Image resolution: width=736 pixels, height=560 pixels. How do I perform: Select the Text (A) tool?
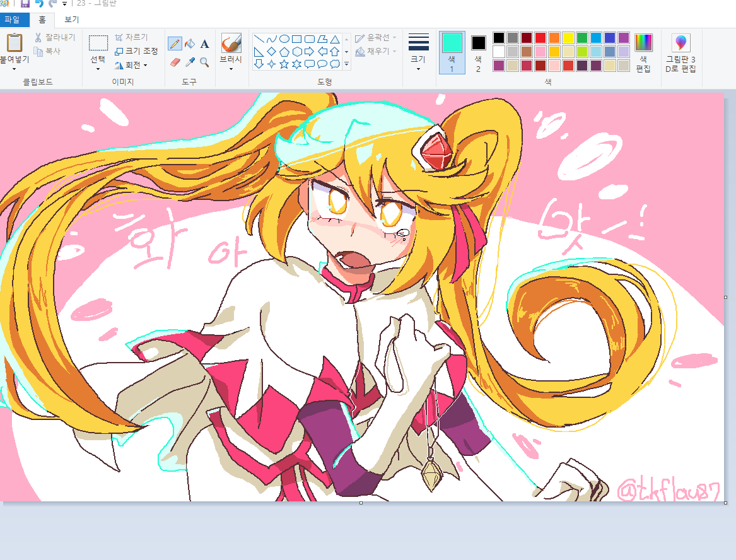pos(204,44)
